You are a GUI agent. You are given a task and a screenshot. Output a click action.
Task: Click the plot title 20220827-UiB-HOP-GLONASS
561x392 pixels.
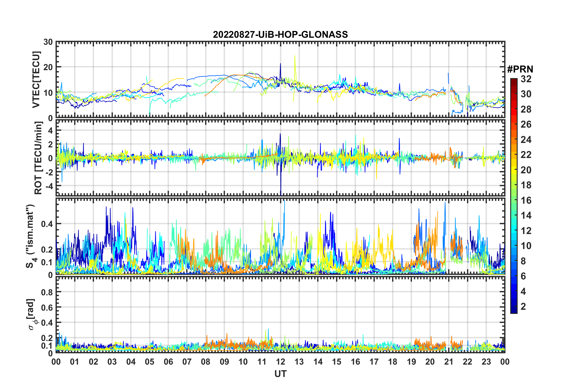(x=280, y=34)
